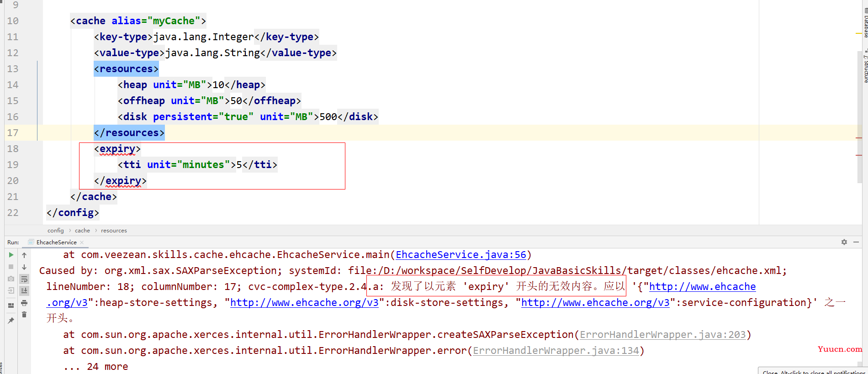Image resolution: width=868 pixels, height=374 pixels.
Task: Open ehcache.org/v3 link before disk-store-settings
Action: [304, 303]
